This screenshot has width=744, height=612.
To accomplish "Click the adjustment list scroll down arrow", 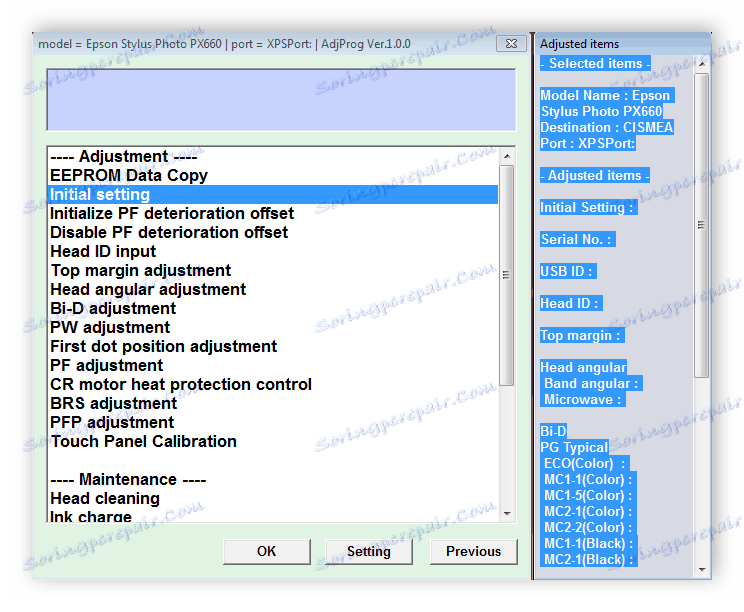I will click(507, 514).
